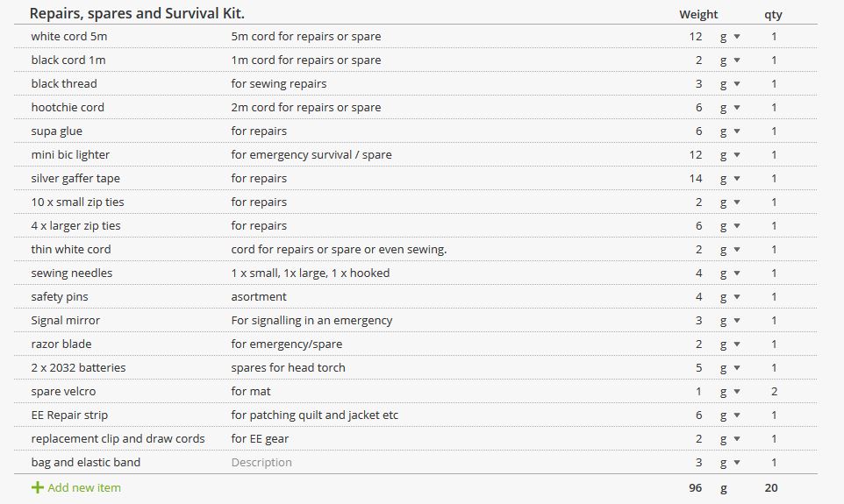Click the EE Repair strip item name
Screen dimensions: 844x504
(69, 415)
